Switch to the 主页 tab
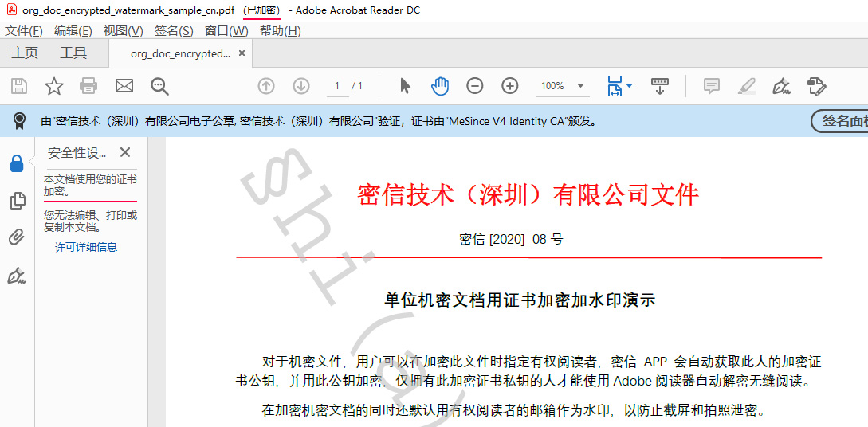 click(x=25, y=53)
